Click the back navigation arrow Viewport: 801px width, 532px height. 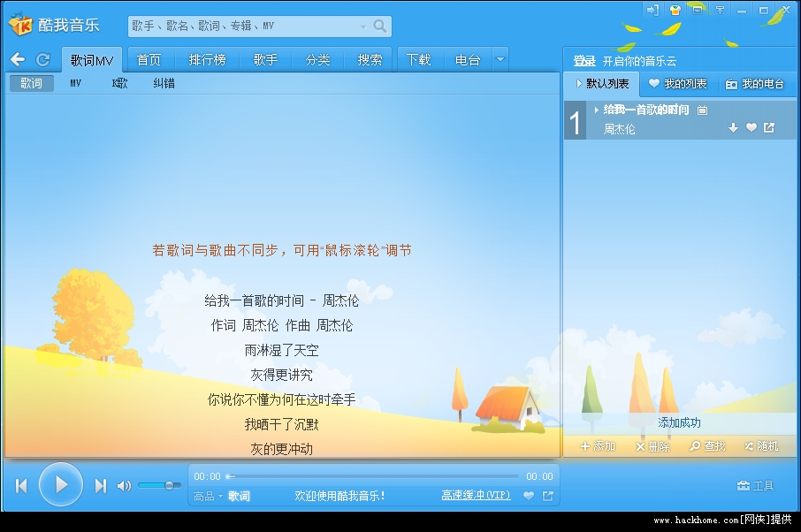coord(18,59)
